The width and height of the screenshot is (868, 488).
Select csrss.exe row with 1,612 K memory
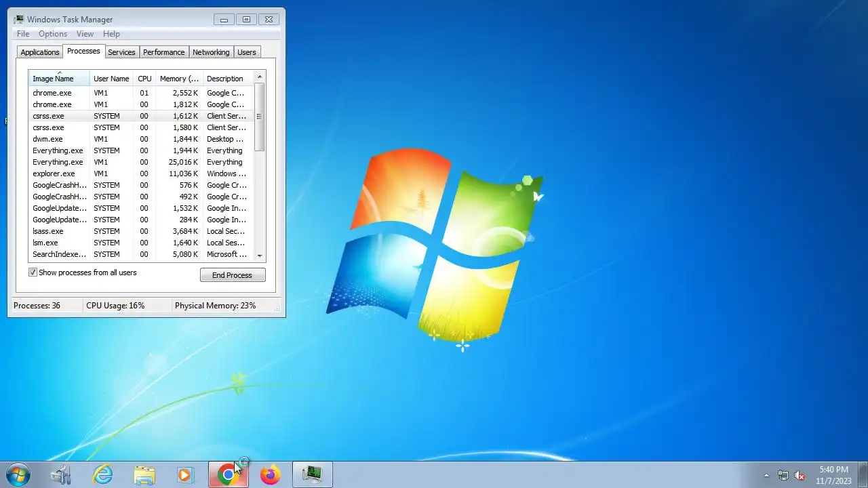click(141, 116)
